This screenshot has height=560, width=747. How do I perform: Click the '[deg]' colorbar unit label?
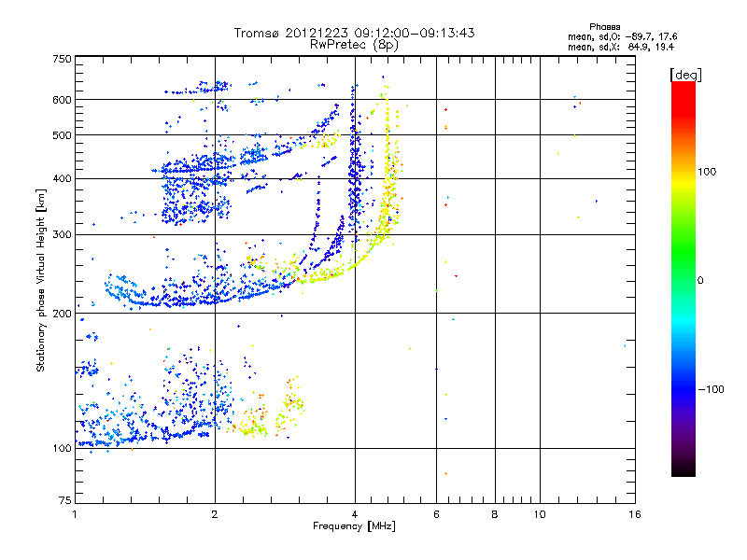(x=685, y=75)
